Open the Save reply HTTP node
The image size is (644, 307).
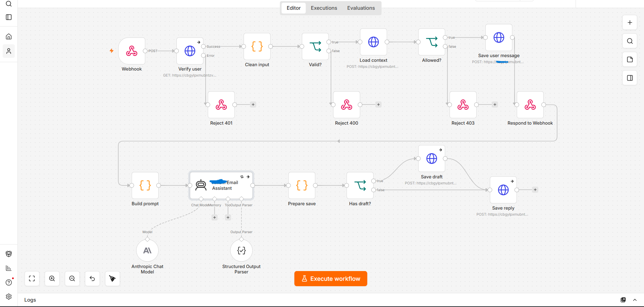(x=503, y=190)
